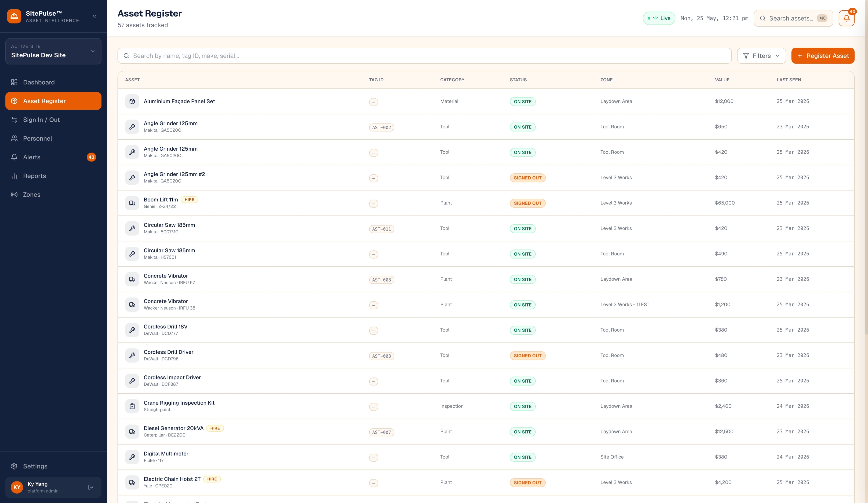Toggle the Live connection status pill

[659, 18]
